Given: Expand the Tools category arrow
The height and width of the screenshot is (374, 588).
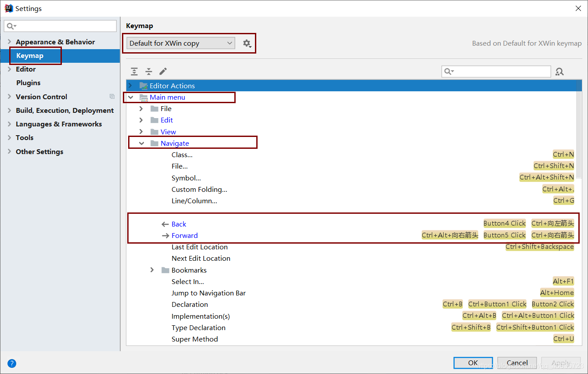Looking at the screenshot, I should click(9, 137).
